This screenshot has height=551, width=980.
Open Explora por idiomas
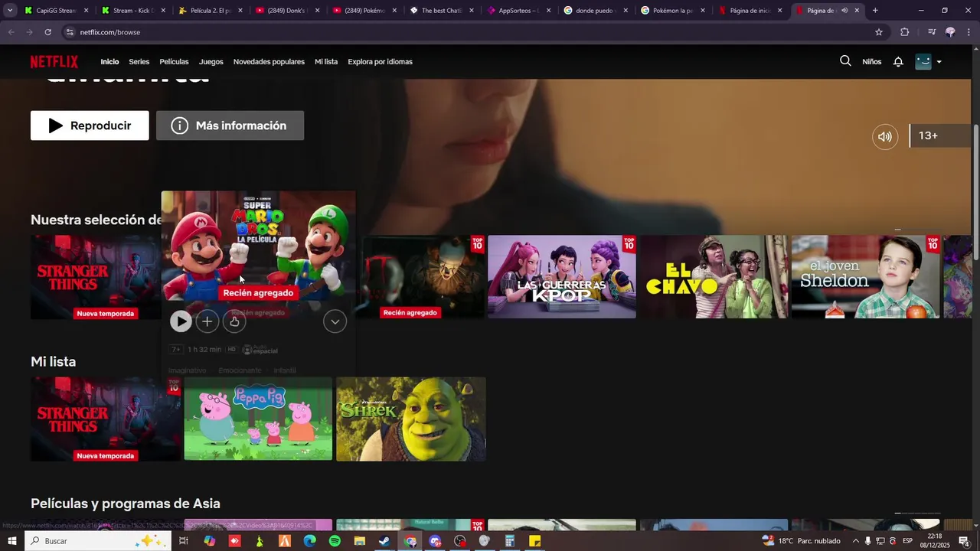[380, 62]
